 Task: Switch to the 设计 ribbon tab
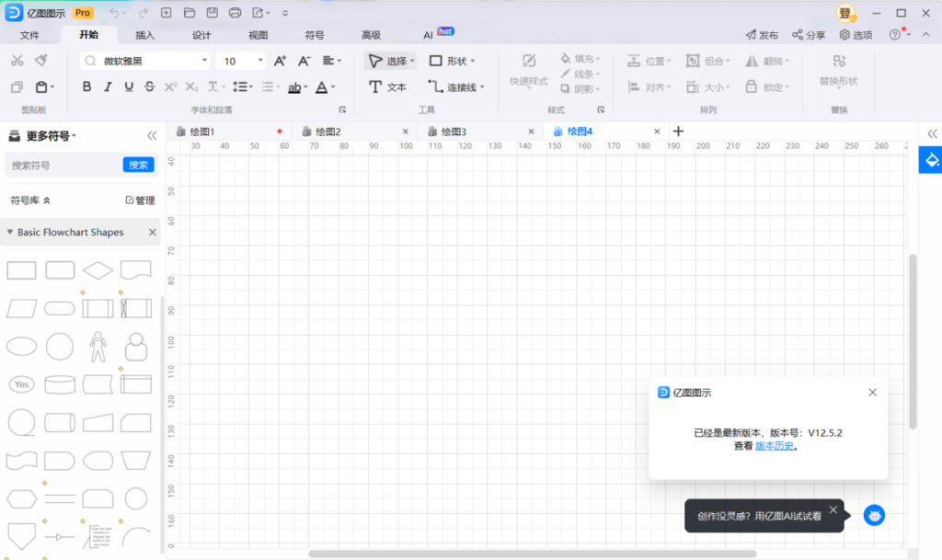coord(201,35)
